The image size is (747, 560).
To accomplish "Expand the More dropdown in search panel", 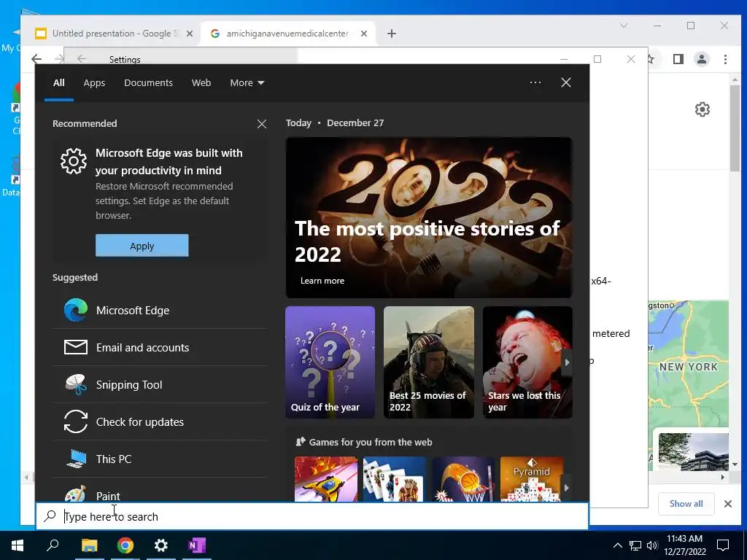I will click(247, 83).
